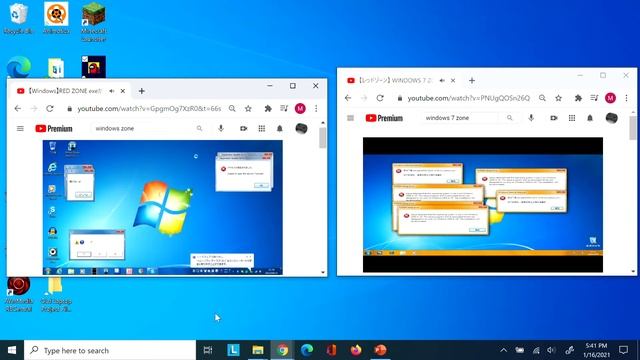Show hidden system tray icons
This screenshot has height=360, width=640.
(504, 350)
